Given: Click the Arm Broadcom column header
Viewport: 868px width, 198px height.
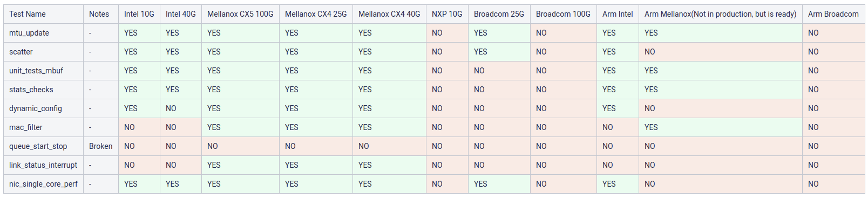Looking at the screenshot, I should pos(833,14).
